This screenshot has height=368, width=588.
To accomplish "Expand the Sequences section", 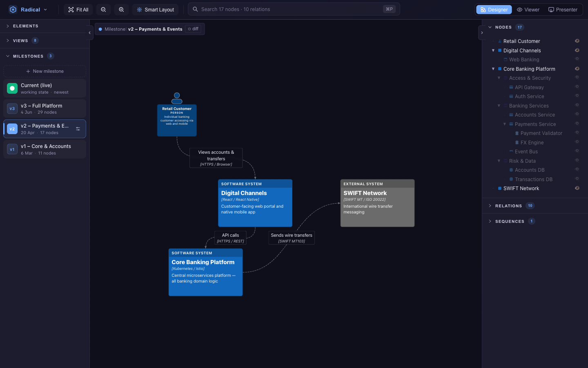I will pyautogui.click(x=535, y=221).
